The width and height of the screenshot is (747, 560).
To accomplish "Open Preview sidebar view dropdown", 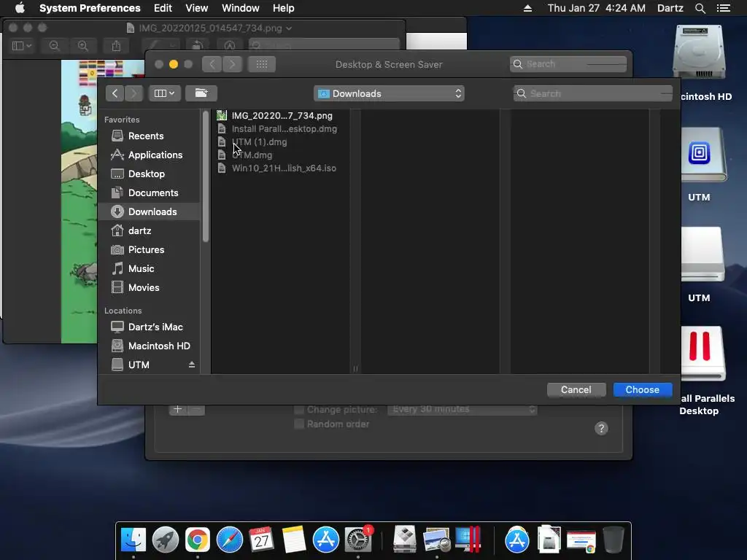I will tap(21, 46).
